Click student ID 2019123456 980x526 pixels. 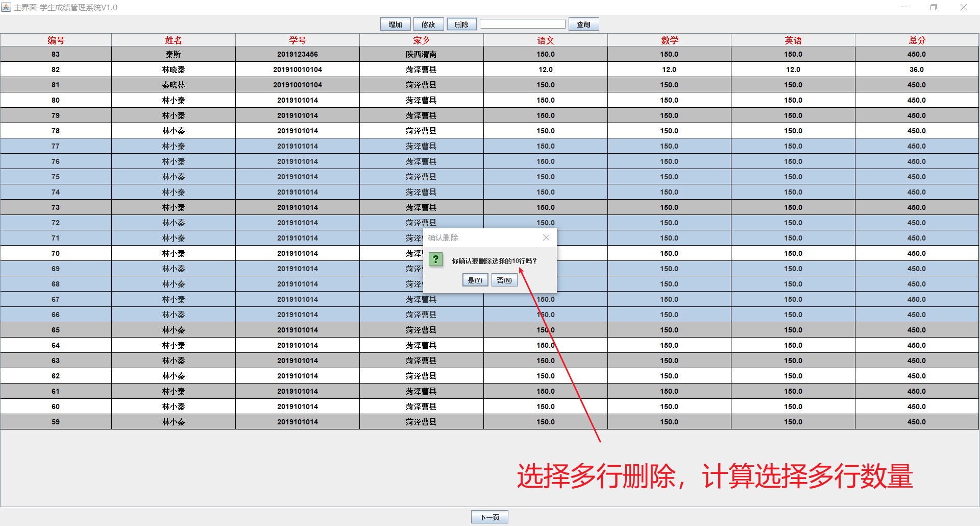tap(298, 54)
